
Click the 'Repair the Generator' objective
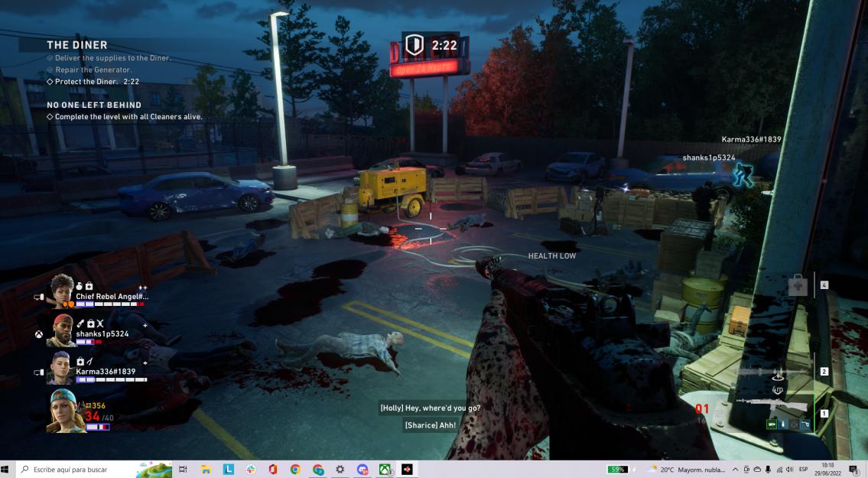click(x=89, y=70)
